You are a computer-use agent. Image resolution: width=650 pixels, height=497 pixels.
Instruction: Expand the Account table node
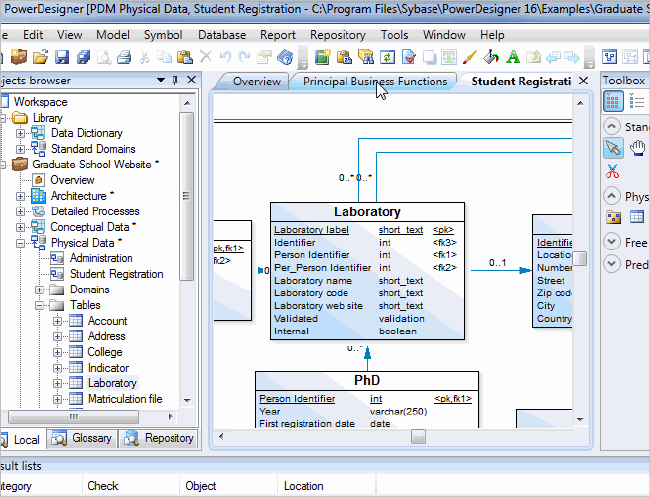[x=57, y=321]
